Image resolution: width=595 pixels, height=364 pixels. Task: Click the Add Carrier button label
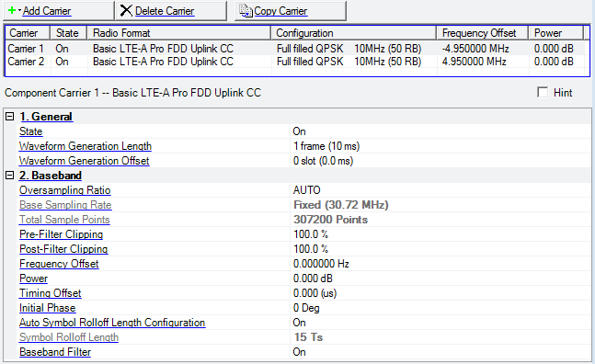click(47, 11)
